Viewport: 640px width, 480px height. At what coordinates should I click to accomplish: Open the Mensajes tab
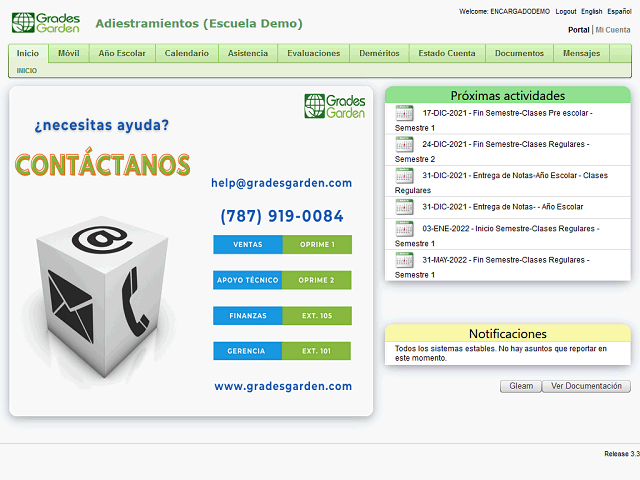[x=581, y=53]
